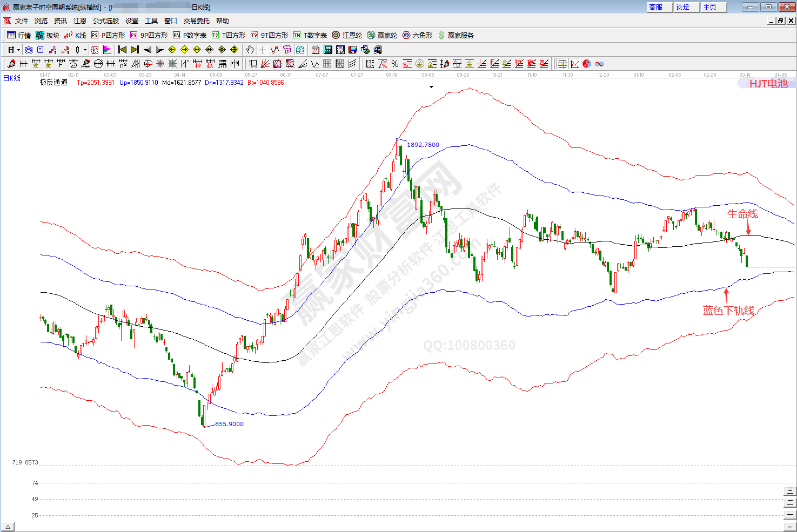Screen dimensions: 797x532
Task: Open the 论坛 forum link
Action: (683, 7)
